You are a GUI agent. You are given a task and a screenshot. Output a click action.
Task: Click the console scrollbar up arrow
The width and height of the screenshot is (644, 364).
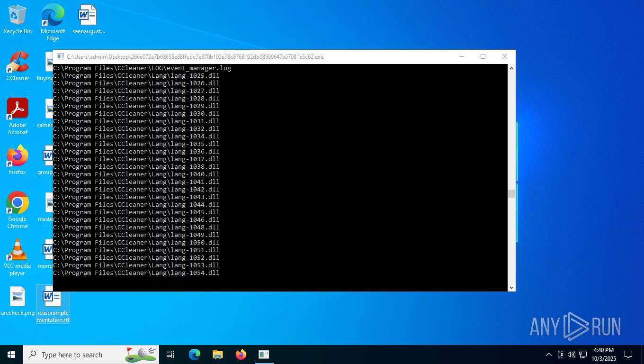[x=511, y=68]
